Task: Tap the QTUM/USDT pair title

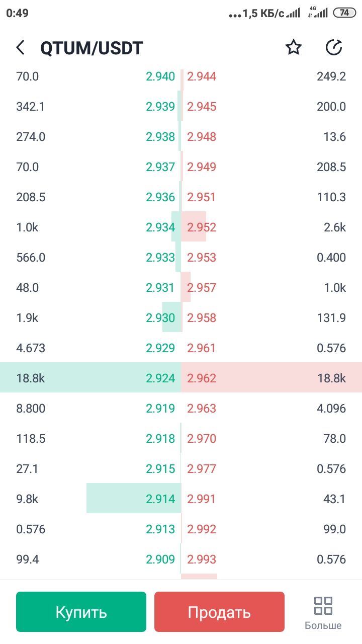Action: (x=92, y=48)
